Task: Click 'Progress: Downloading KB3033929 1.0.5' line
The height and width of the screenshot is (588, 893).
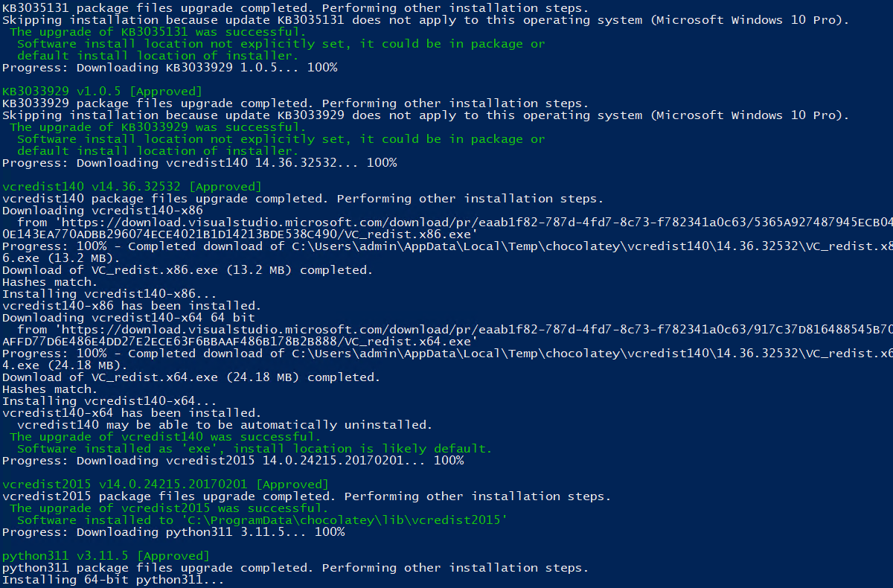Action: click(170, 68)
